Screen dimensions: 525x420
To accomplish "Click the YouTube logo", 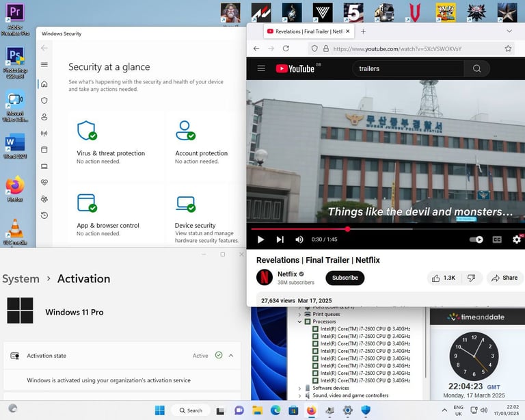I will 295,68.
